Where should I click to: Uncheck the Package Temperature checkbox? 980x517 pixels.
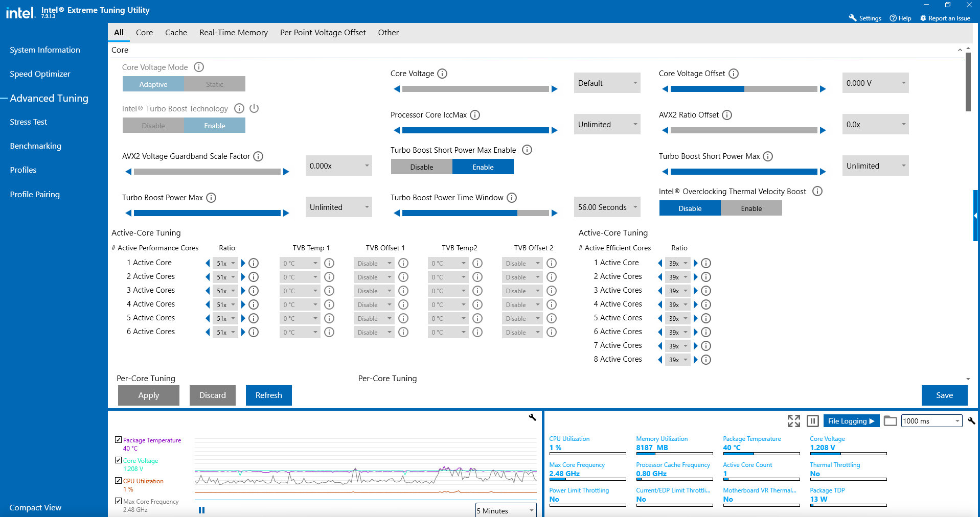pyautogui.click(x=118, y=440)
